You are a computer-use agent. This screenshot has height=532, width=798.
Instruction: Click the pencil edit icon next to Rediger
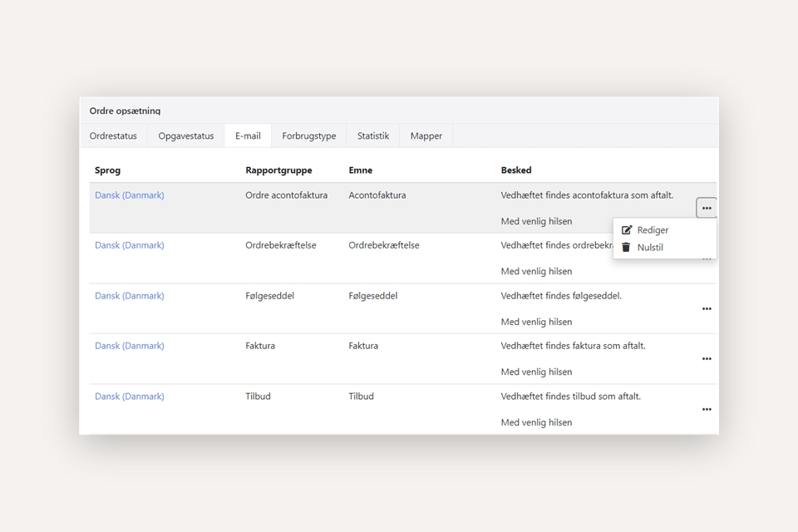coord(627,230)
